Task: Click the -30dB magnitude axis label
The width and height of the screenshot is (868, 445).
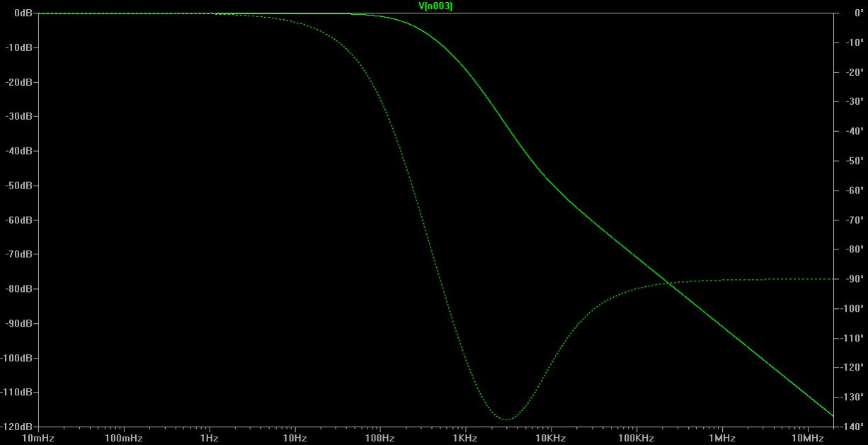Action: pyautogui.click(x=20, y=116)
